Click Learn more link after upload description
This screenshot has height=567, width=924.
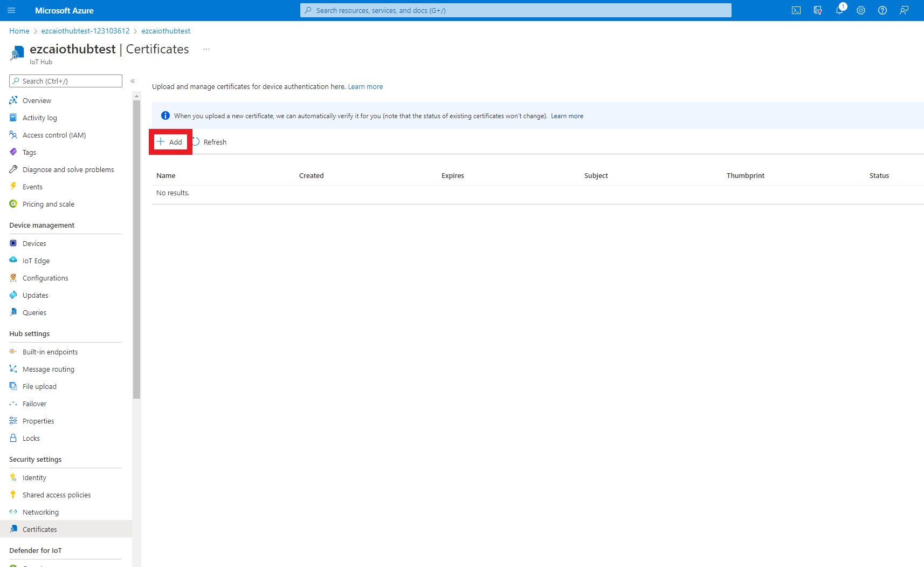tap(366, 86)
